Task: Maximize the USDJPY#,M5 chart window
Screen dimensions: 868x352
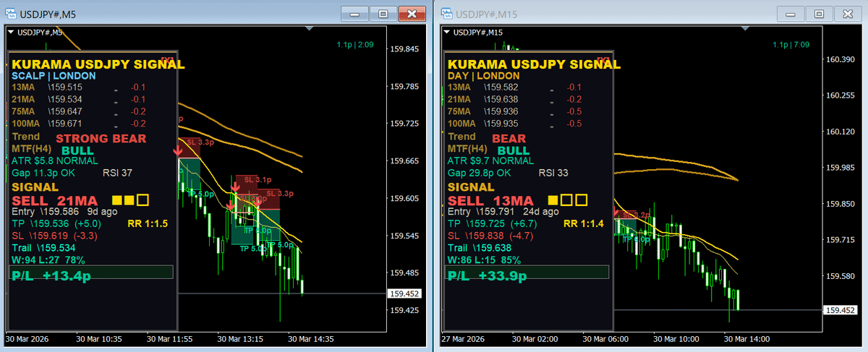Action: click(383, 14)
